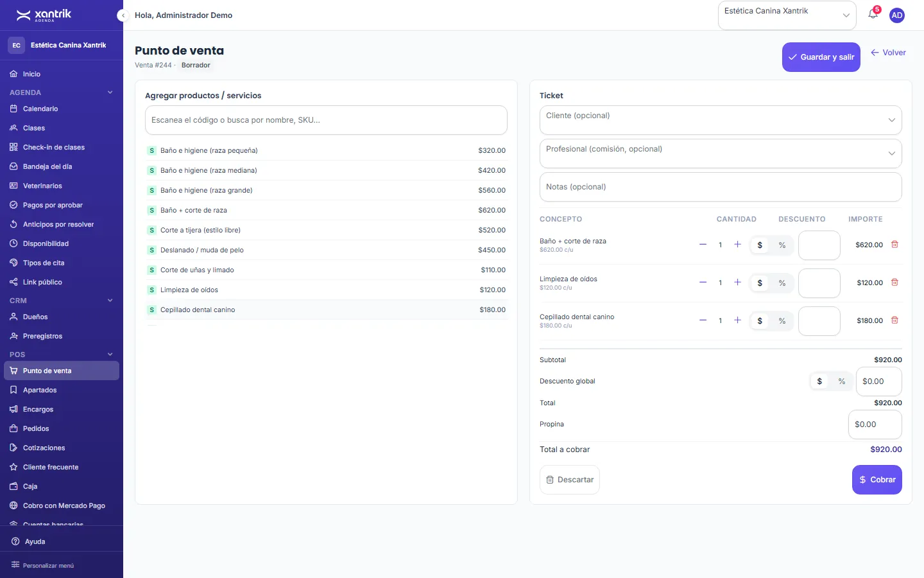
Task: Open Cotizaciones in the sidebar
Action: coord(62,448)
